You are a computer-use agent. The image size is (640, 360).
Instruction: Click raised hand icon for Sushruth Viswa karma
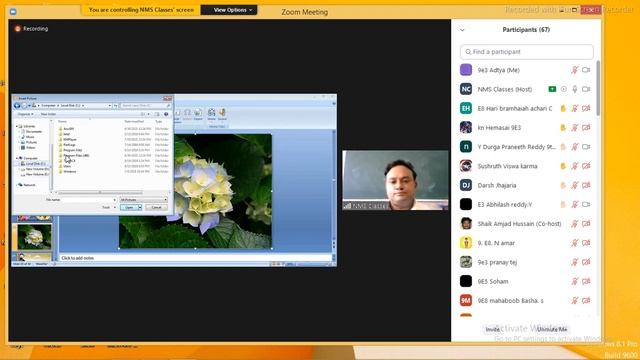[563, 166]
